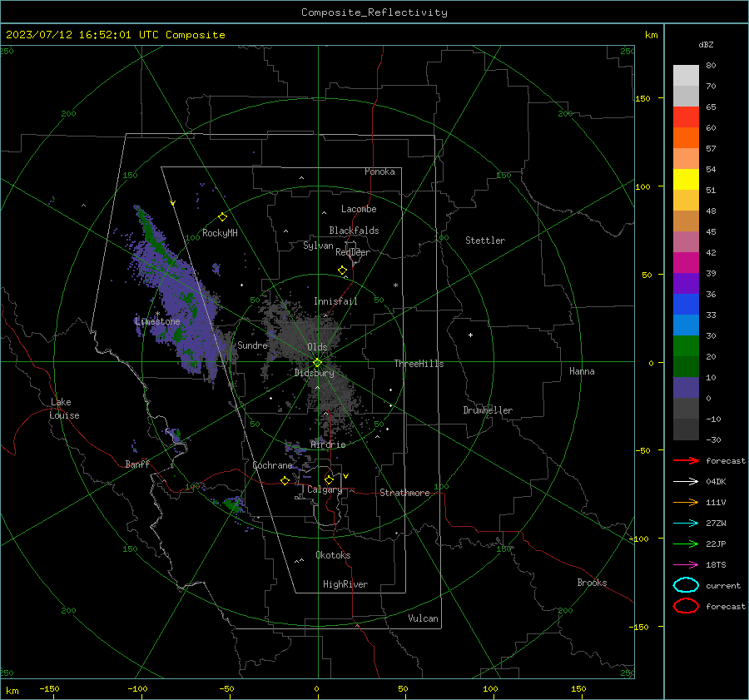Click the Hanna city label
Viewport: 749px width, 700px height.
tap(582, 371)
